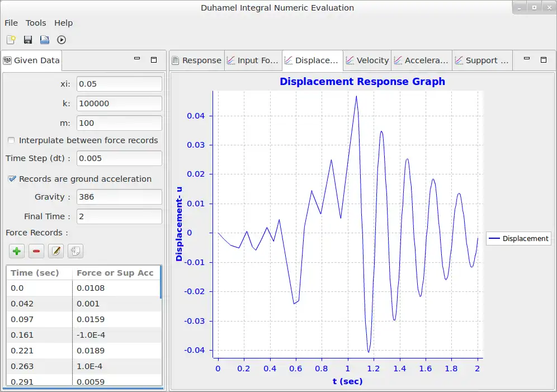Add a force record with green plus
Viewport: 557px width, 392px height.
point(17,251)
